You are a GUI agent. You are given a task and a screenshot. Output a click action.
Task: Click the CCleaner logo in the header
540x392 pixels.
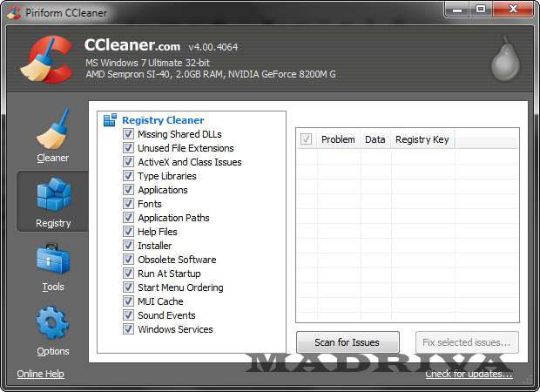pyautogui.click(x=46, y=59)
